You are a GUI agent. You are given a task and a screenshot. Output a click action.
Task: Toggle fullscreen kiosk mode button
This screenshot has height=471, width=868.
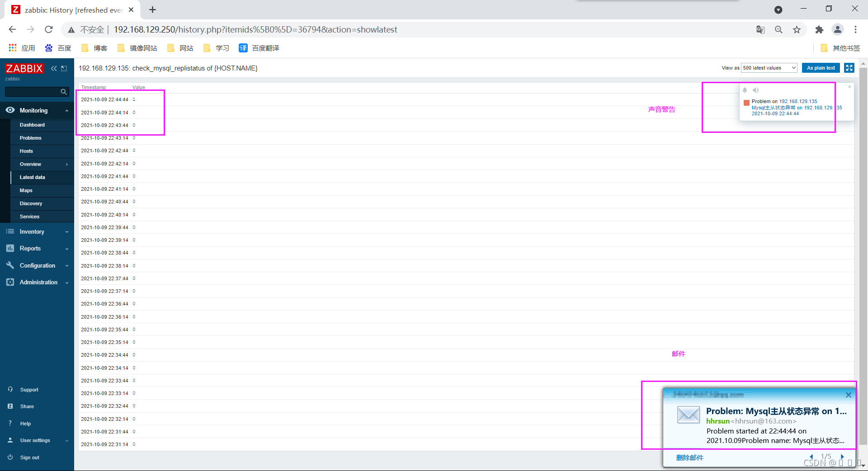[849, 68]
